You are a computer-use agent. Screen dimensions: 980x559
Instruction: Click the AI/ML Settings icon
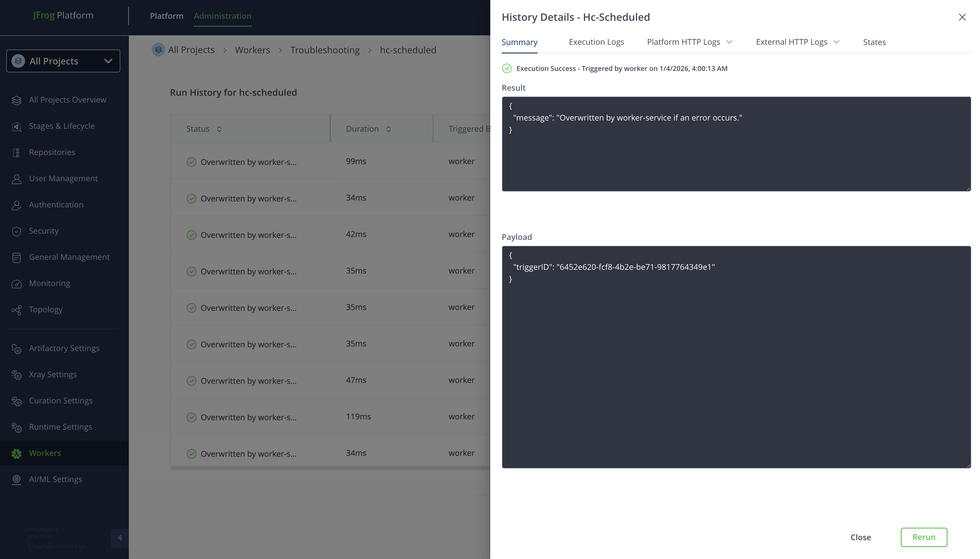click(x=16, y=480)
